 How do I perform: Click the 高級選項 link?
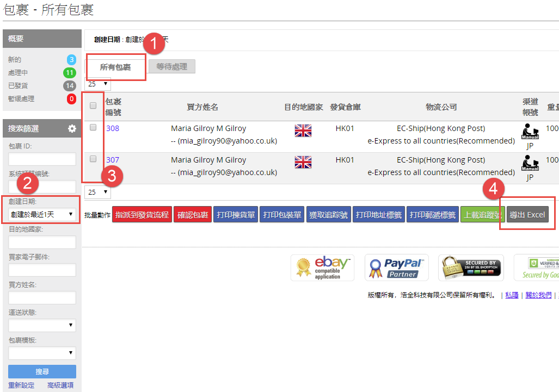pos(60,385)
